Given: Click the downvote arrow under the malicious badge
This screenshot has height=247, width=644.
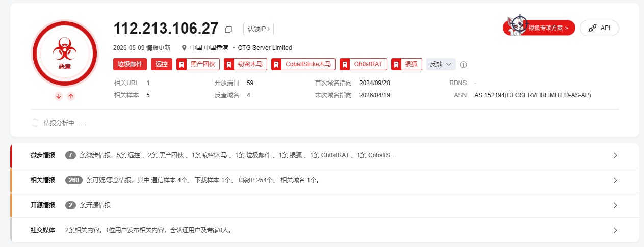Looking at the screenshot, I should (59, 96).
